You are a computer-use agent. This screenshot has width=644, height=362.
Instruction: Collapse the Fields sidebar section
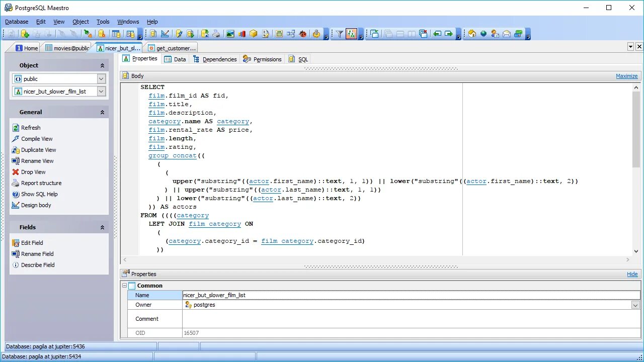102,227
